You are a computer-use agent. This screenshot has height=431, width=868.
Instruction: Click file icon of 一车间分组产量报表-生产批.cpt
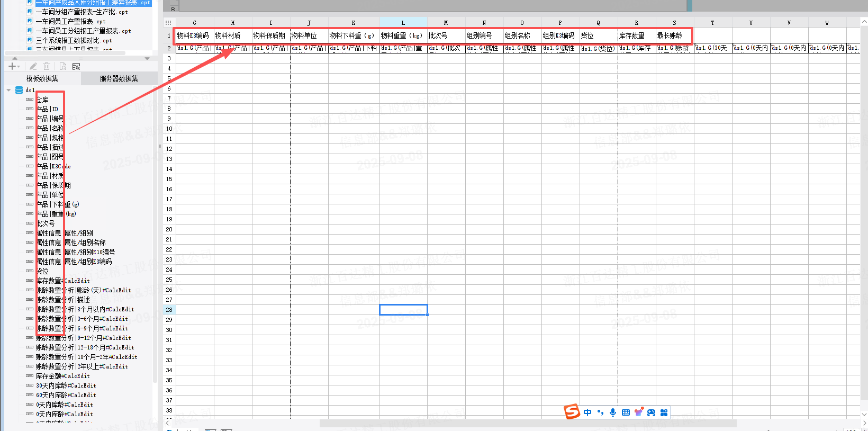pyautogui.click(x=30, y=12)
